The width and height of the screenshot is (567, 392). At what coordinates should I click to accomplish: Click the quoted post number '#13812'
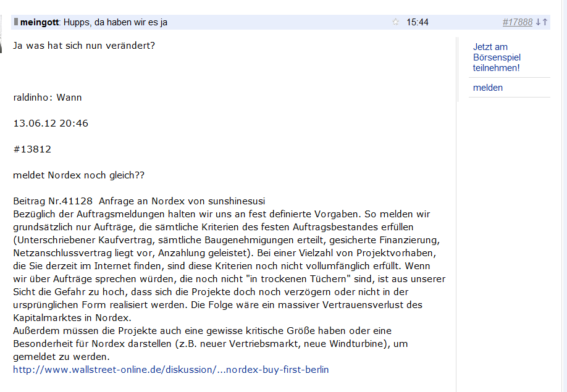(x=32, y=149)
